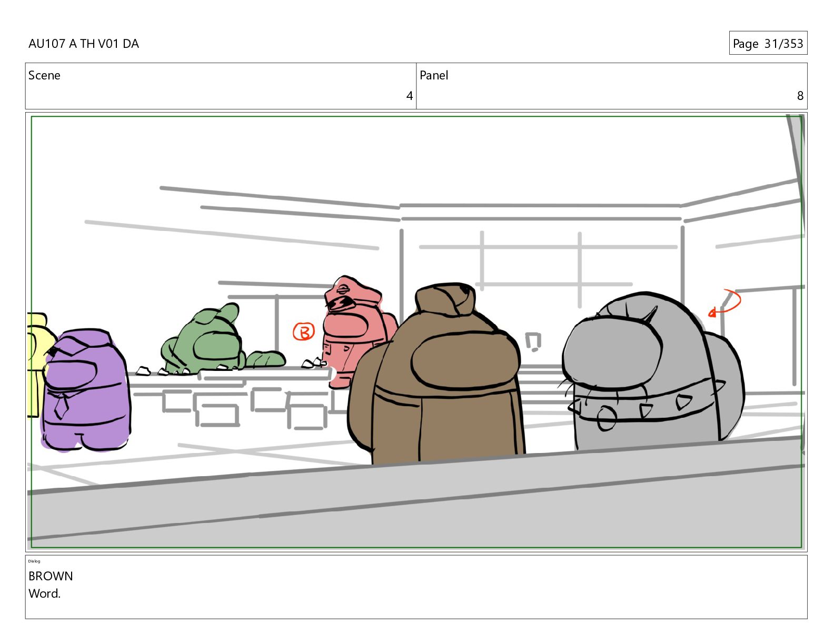Select the Scene label
This screenshot has width=834, height=644.
coord(44,75)
